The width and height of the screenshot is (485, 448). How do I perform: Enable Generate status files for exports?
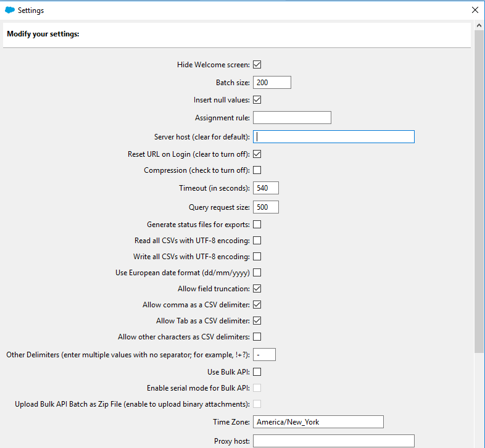point(257,225)
